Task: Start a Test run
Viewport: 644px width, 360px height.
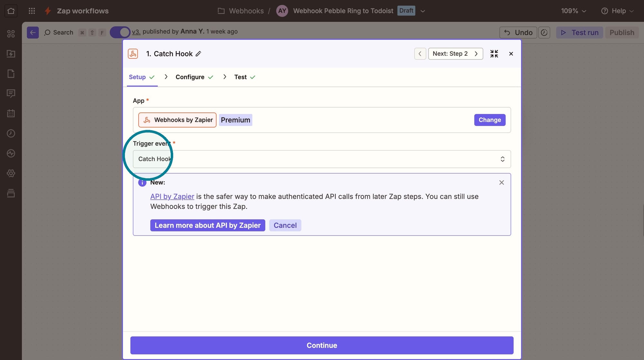Action: tap(580, 33)
